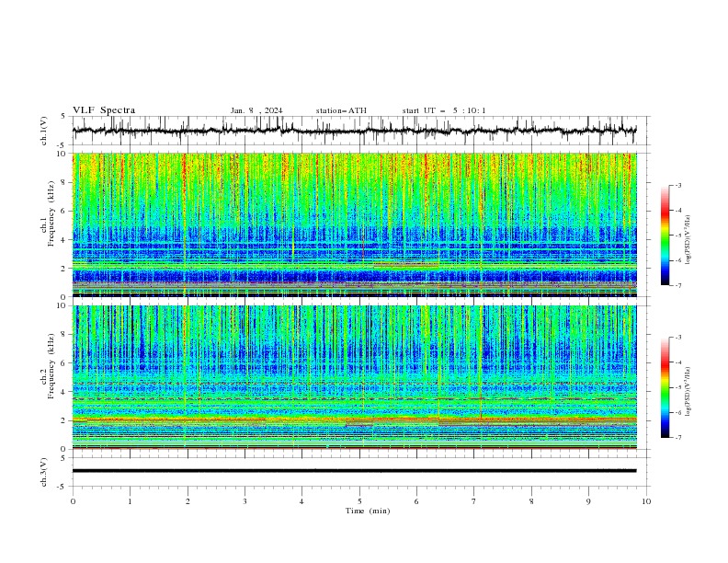Click time axis tick label "8"

pyautogui.click(x=531, y=501)
